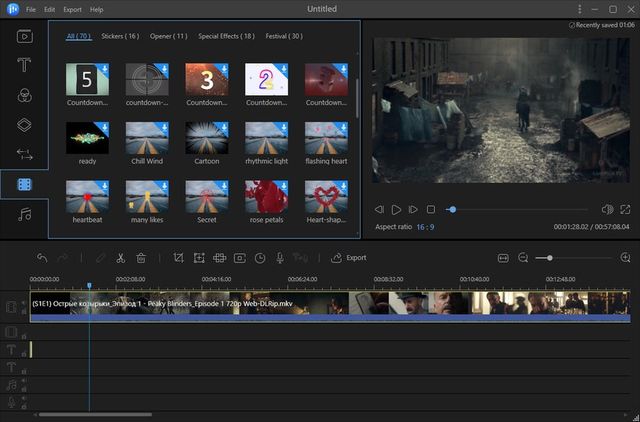This screenshot has width=640, height=422.
Task: Click the microphone voiceover icon
Action: tap(280, 257)
